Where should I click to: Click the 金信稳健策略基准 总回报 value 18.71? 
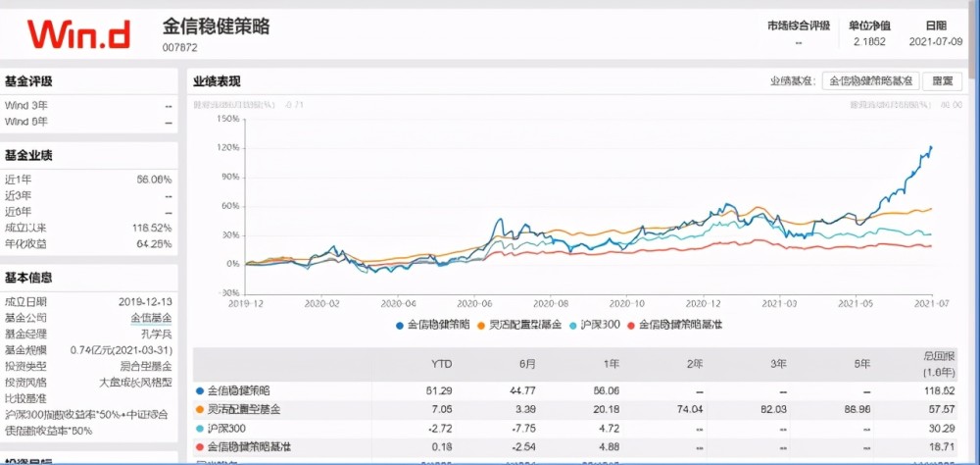943,446
